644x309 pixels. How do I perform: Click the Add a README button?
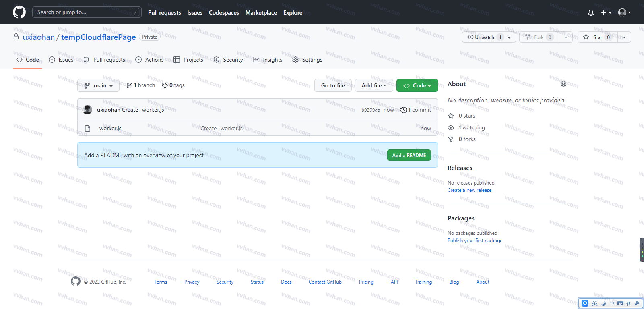click(409, 155)
